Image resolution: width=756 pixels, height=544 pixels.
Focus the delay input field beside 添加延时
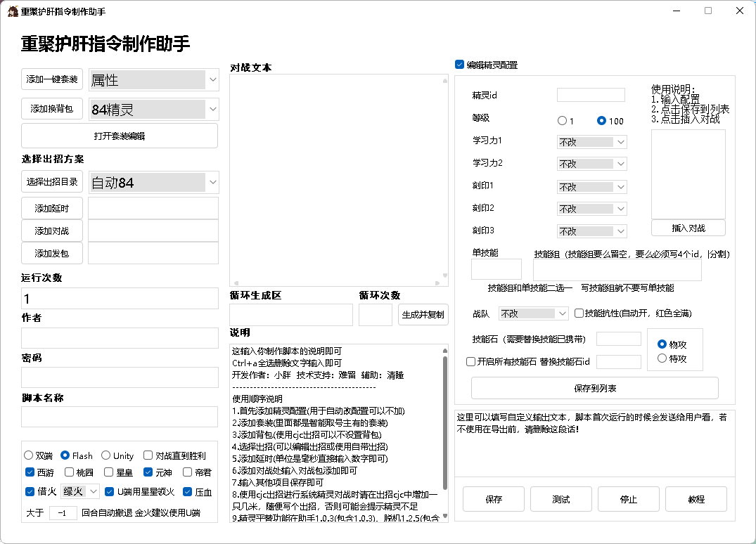click(x=153, y=208)
